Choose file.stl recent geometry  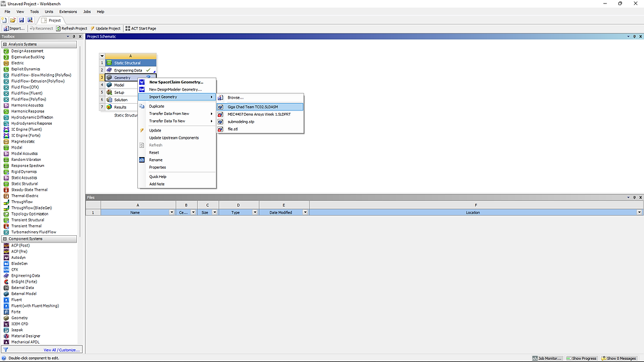tap(260, 129)
